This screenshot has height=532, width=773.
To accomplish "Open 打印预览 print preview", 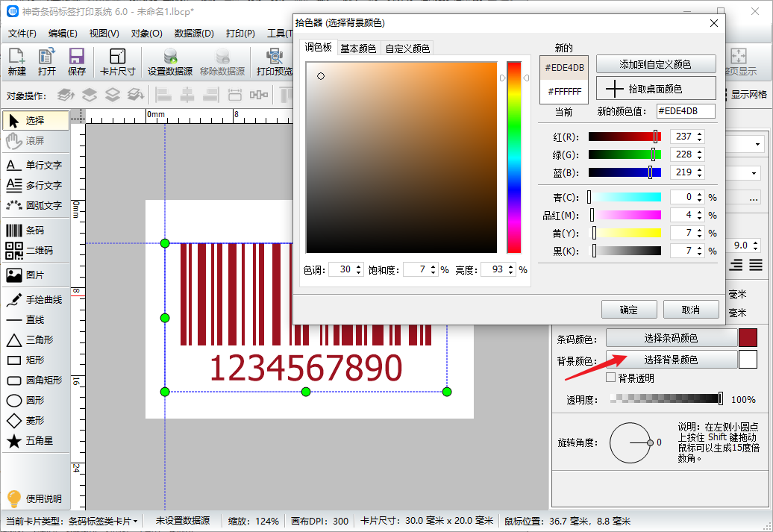I will click(x=274, y=62).
